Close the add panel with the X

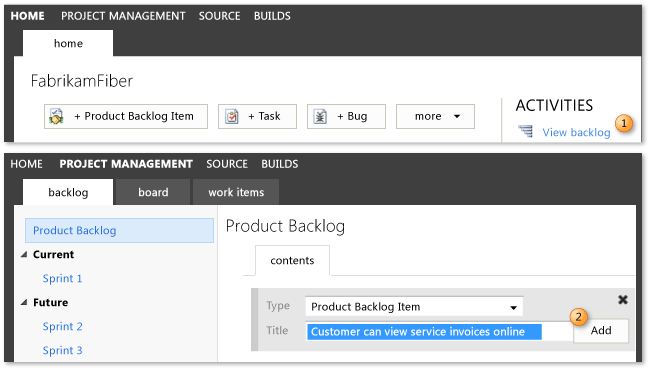pos(623,300)
